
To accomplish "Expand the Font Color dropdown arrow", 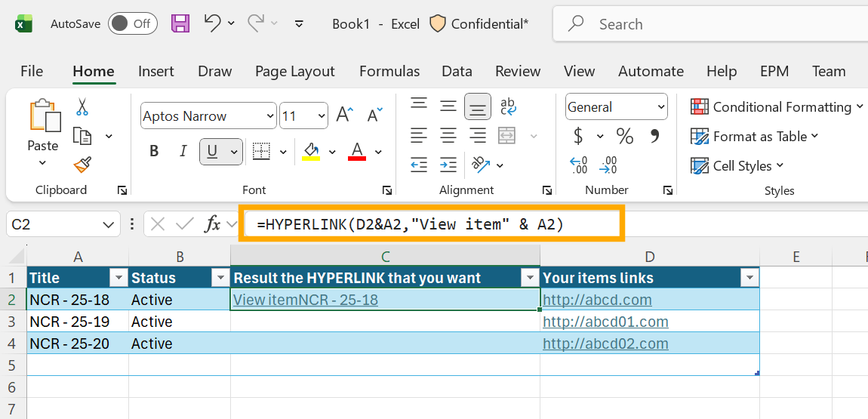I will click(378, 152).
